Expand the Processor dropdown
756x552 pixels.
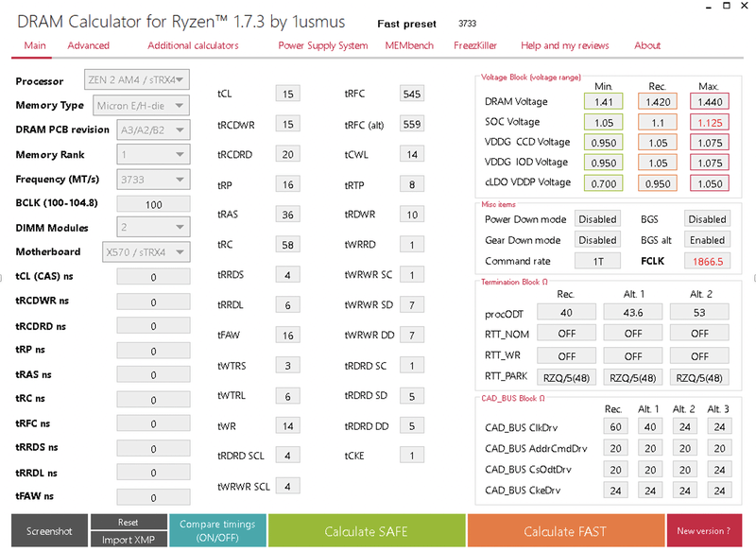[x=137, y=80]
